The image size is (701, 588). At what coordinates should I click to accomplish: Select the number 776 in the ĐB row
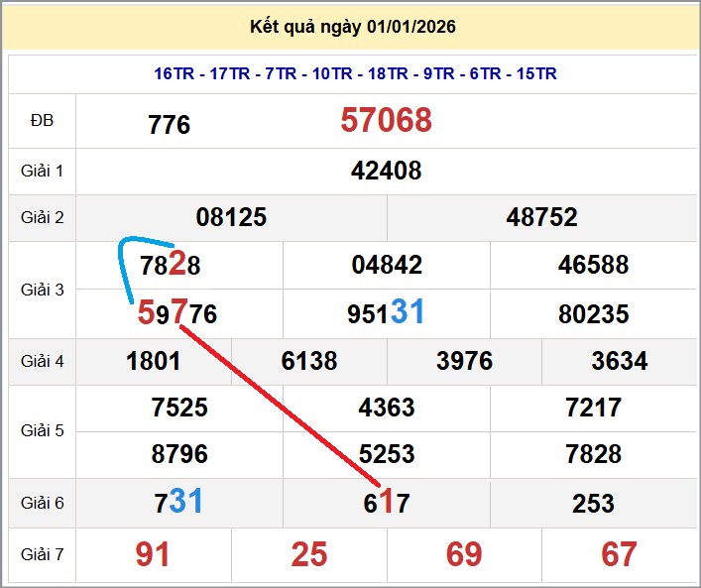pyautogui.click(x=169, y=125)
